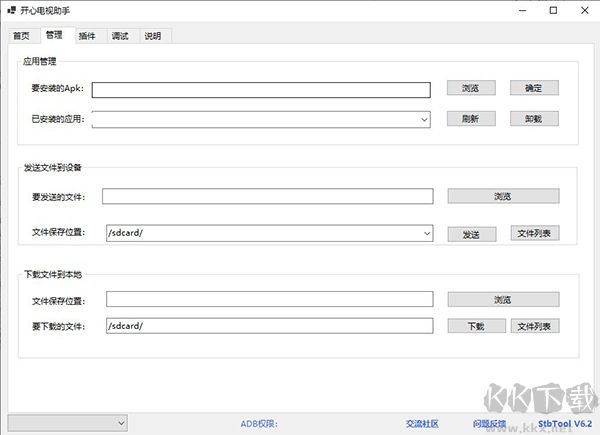The width and height of the screenshot is (600, 435).
Task: Select the 调试 tab
Action: [120, 36]
